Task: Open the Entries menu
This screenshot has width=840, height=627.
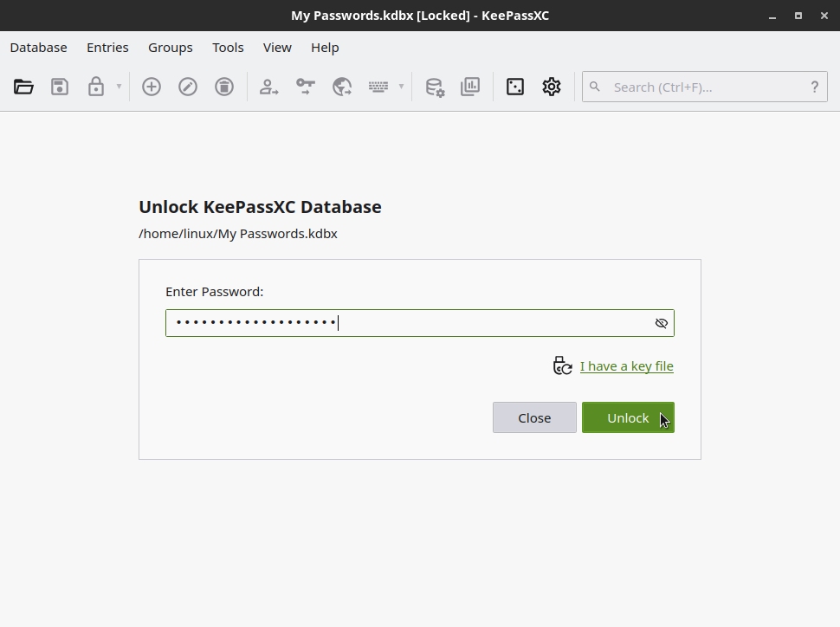Action: 107,48
